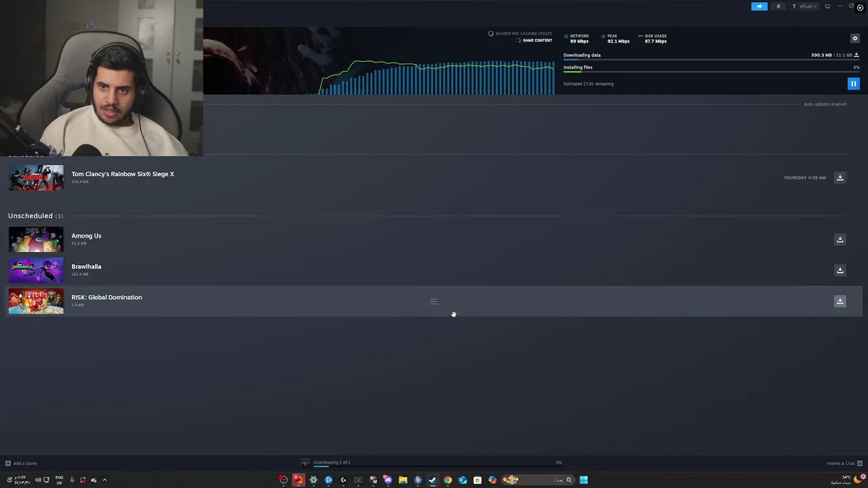
Task: Open Steam help question mark
Action: click(793, 6)
